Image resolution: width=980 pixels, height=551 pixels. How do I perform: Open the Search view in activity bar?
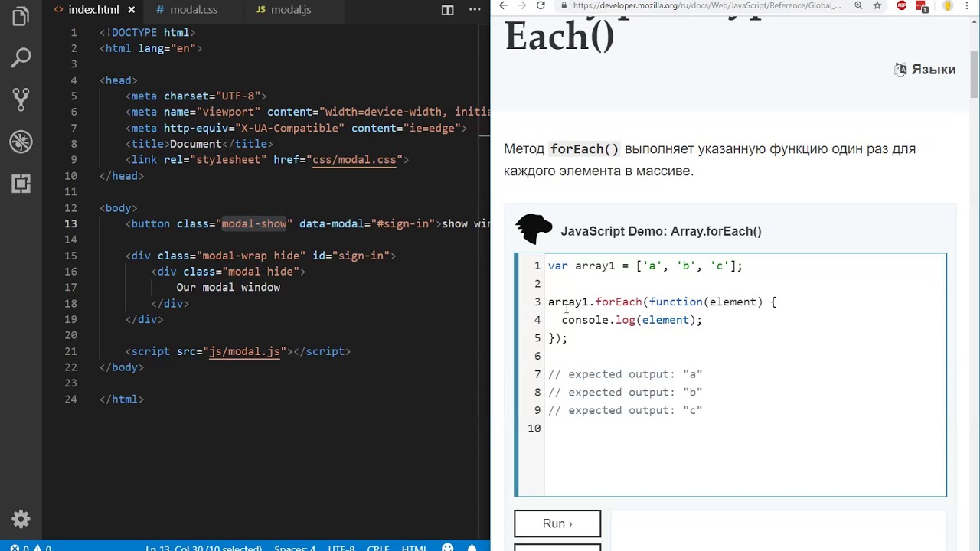point(21,57)
